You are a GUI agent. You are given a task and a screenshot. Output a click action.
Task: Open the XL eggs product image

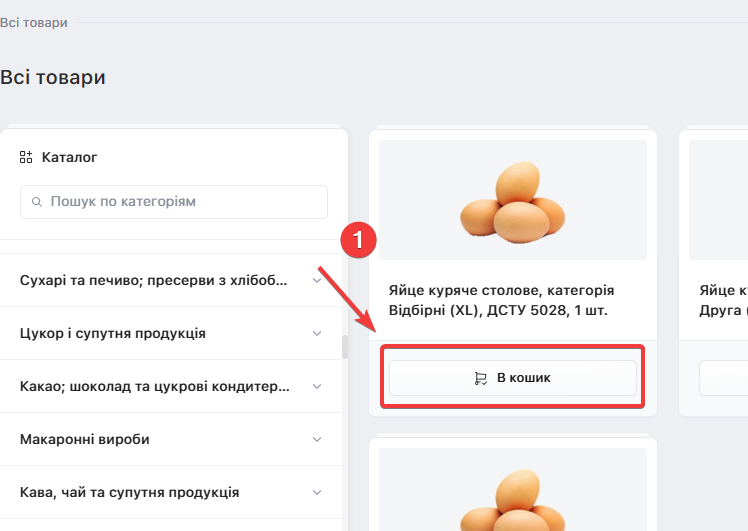[513, 200]
